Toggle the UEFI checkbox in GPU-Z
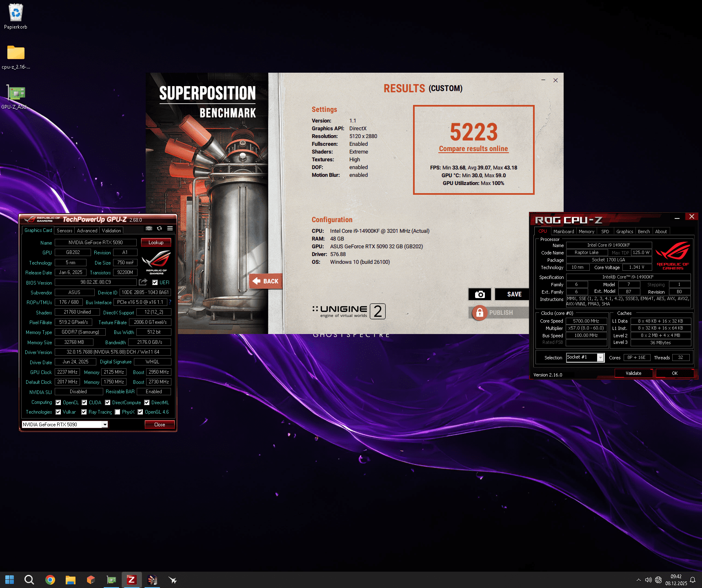Viewport: 702px width, 588px height. [154, 282]
